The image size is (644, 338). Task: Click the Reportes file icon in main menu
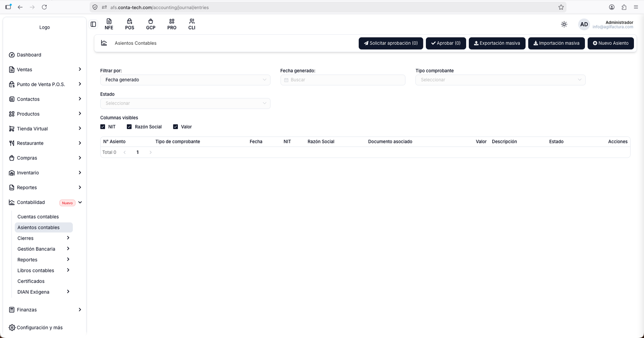tap(12, 187)
